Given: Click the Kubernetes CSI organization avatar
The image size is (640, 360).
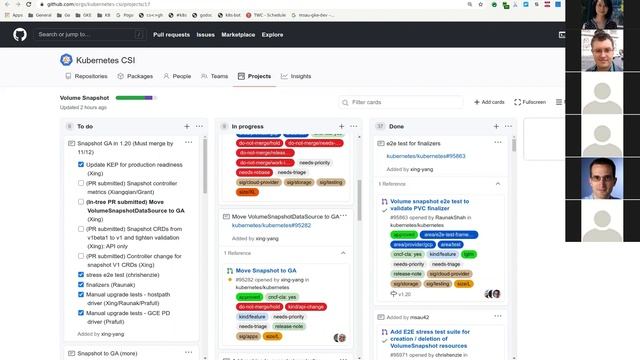Looking at the screenshot, I should [66, 60].
